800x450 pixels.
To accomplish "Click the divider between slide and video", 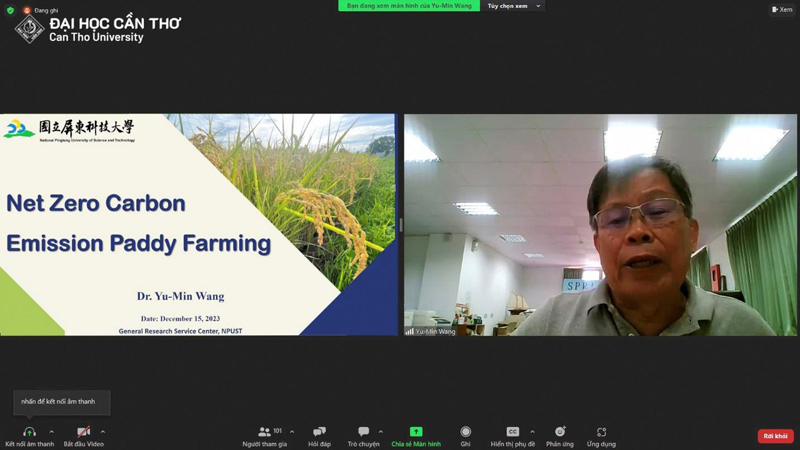I will point(400,225).
